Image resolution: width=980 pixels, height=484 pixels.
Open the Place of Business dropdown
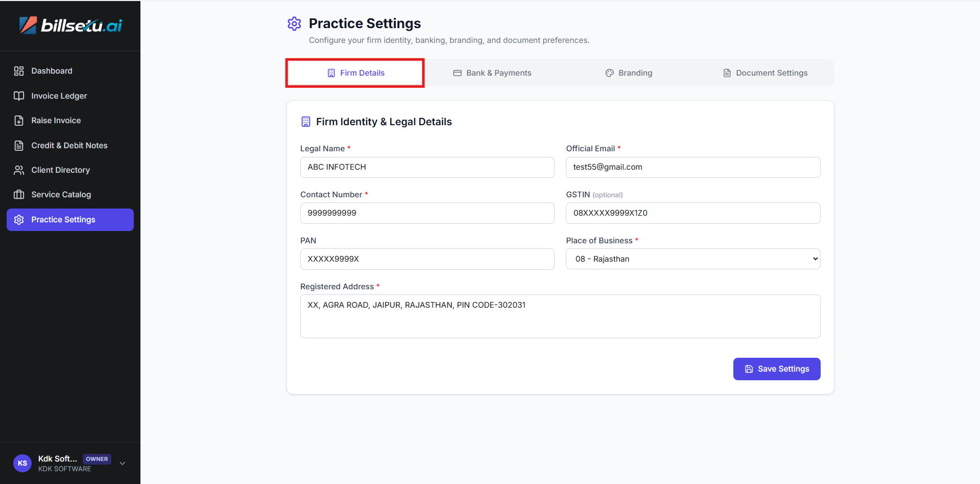tap(692, 259)
